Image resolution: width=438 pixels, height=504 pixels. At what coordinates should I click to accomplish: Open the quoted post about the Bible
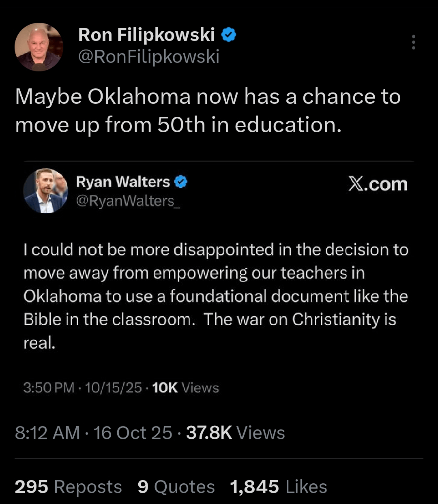coord(215,296)
